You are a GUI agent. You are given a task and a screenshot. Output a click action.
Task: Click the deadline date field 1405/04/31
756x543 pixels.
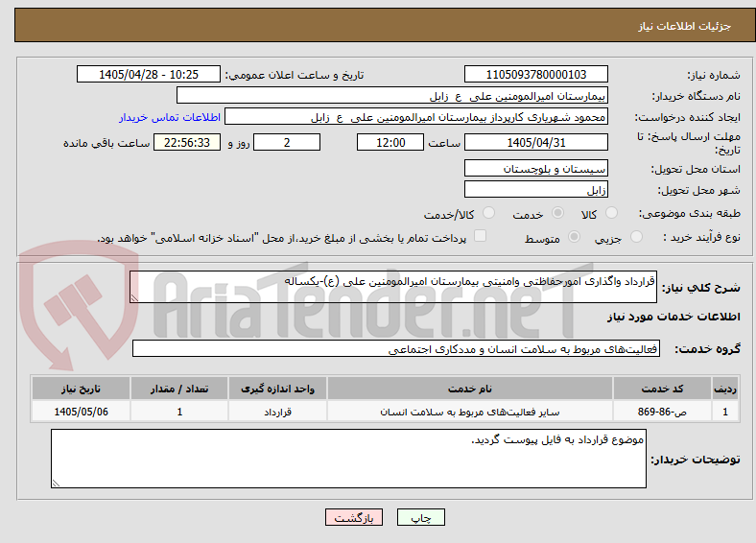click(535, 142)
